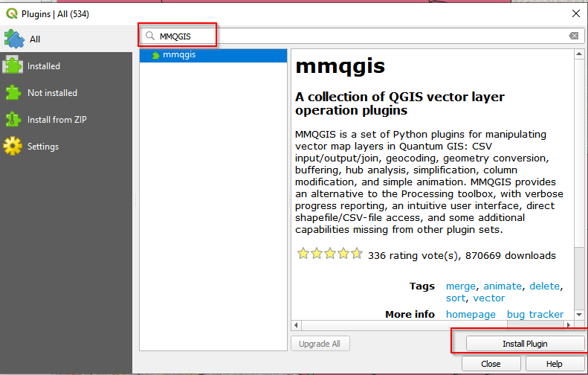Click the QGIS logo in title bar
This screenshot has width=588, height=375.
tap(12, 14)
